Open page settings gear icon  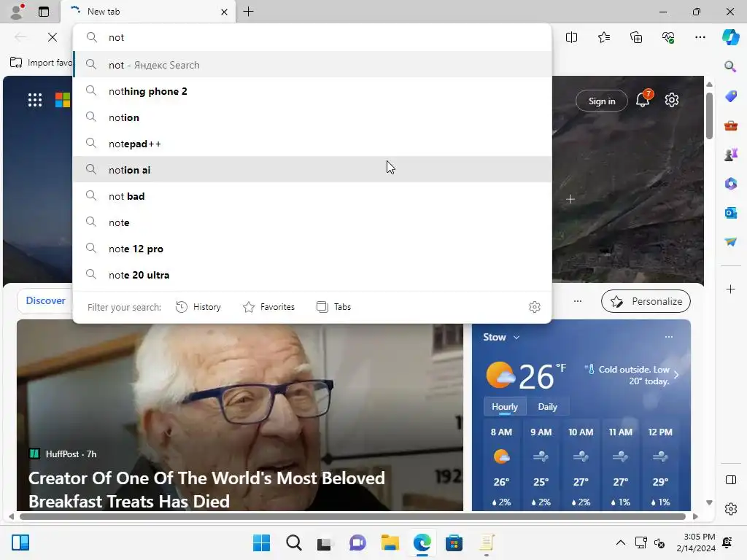pos(672,100)
